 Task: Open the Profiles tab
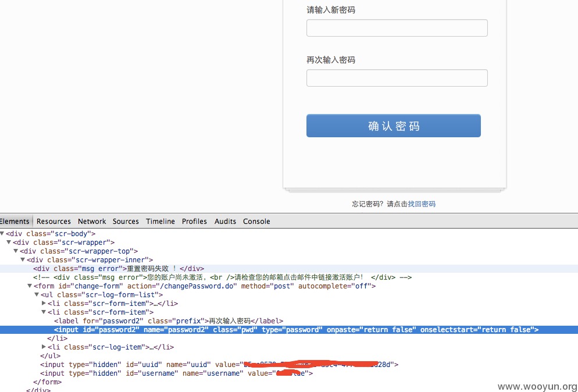tap(194, 221)
